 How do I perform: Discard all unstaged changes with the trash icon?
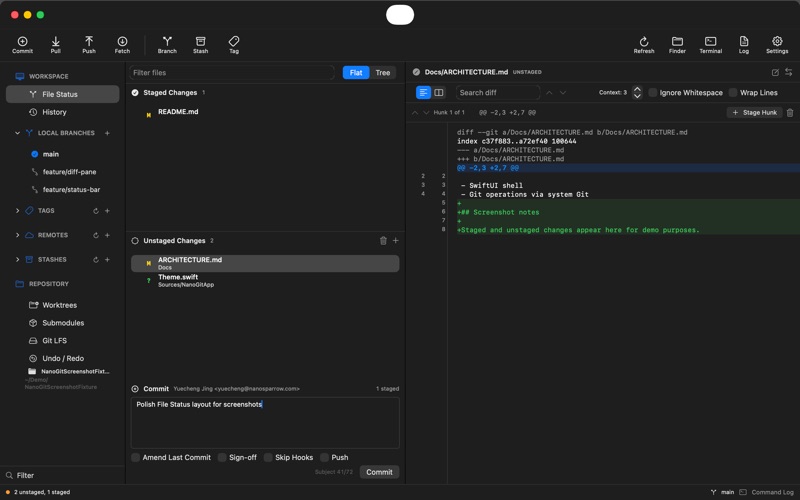click(x=383, y=240)
